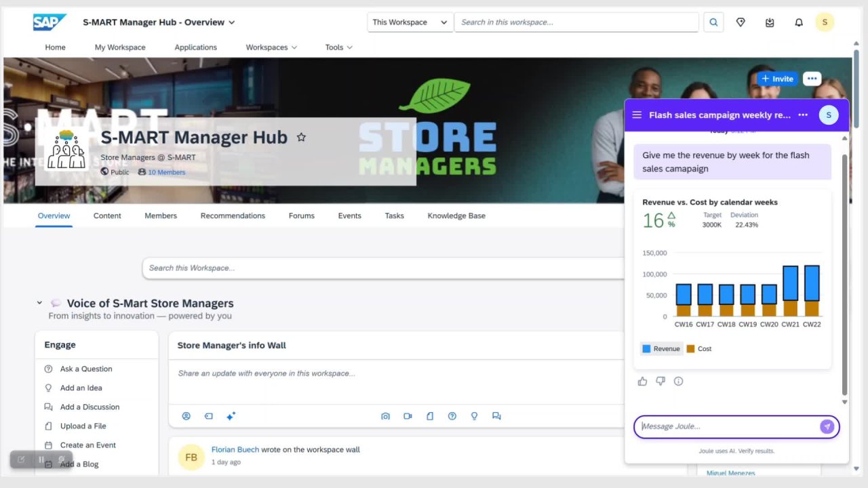The width and height of the screenshot is (868, 488).
Task: Open the user profile avatar in header
Action: (825, 22)
